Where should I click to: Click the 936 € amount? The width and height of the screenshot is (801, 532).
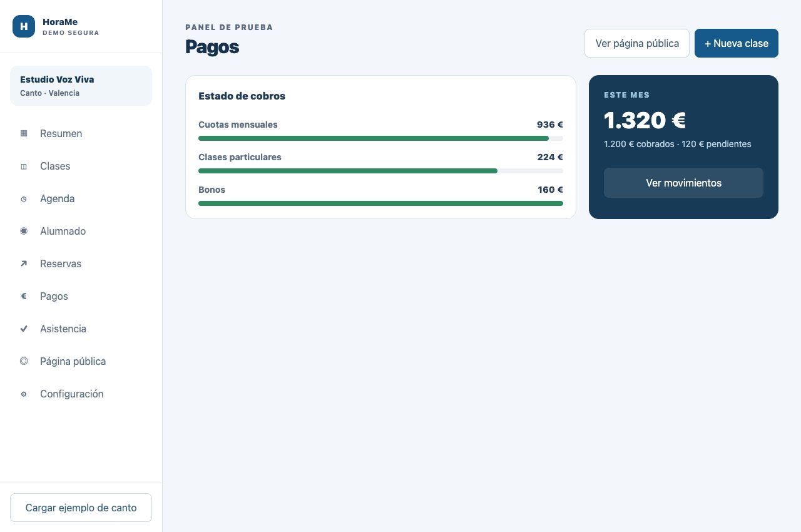(x=550, y=125)
